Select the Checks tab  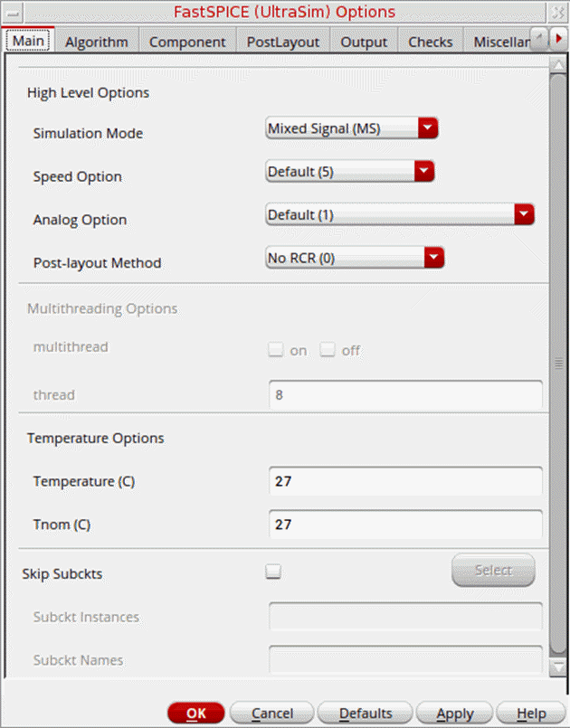430,42
